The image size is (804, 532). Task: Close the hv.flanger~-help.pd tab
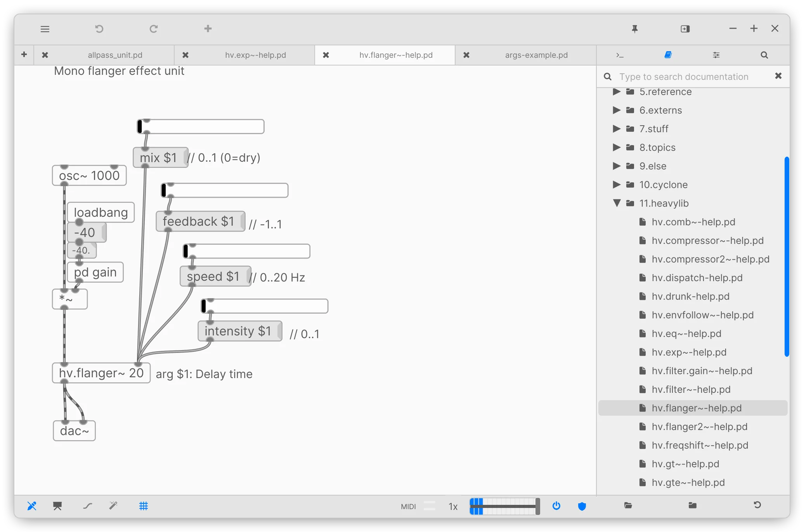point(326,55)
